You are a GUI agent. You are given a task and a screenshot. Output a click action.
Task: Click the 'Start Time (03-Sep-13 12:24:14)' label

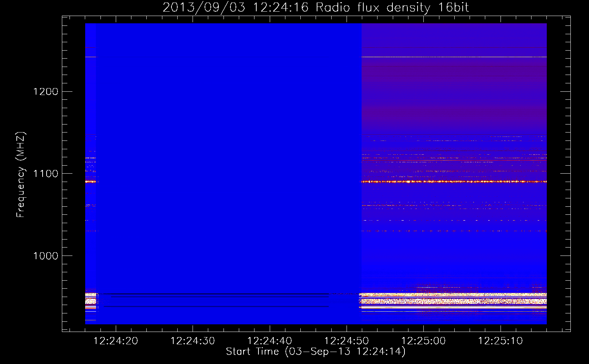coord(316,352)
